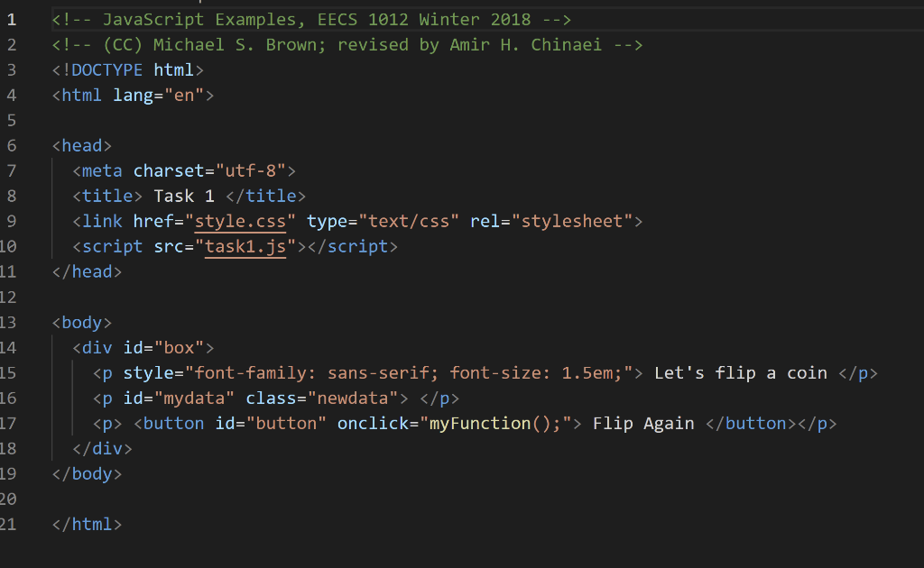Click the "text/css" type value
The height and width of the screenshot is (568, 924).
point(409,221)
